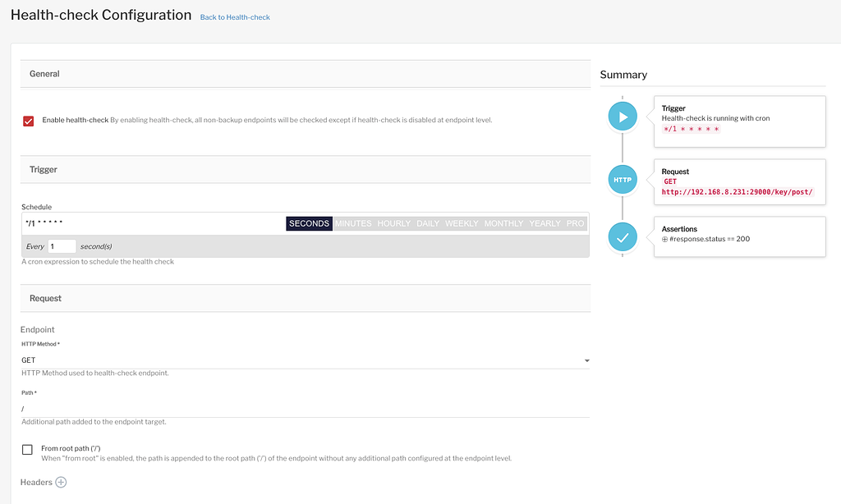
Task: Expand the GET method selector chevron
Action: point(586,360)
